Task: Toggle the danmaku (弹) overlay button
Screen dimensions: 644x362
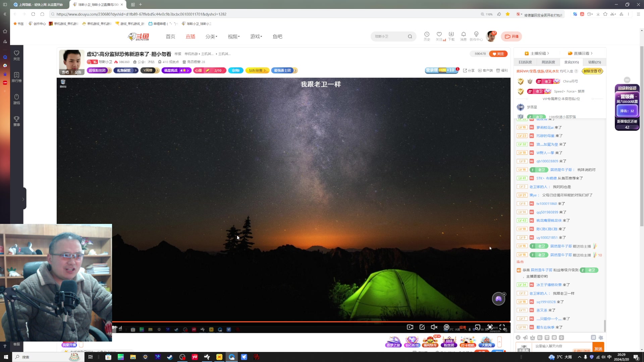Action: 446,327
